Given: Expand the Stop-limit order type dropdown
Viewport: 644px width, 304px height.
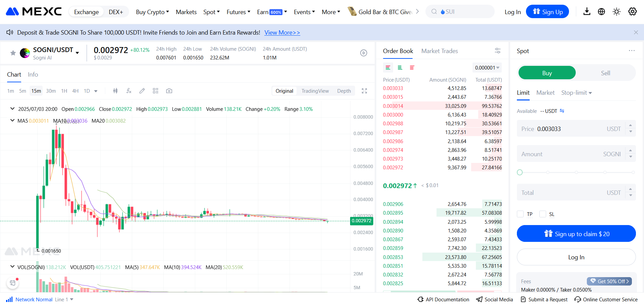Looking at the screenshot, I should (576, 93).
